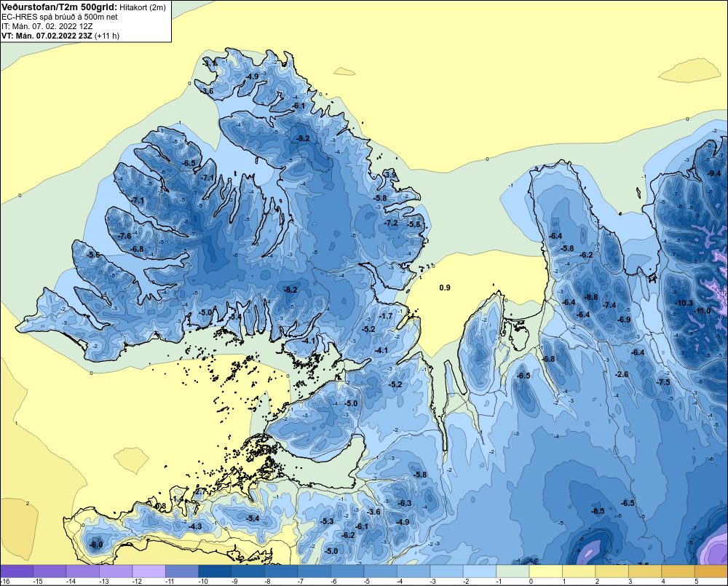The width and height of the screenshot is (728, 586).
Task: Click the -8.0 temperature label
Action: [x=96, y=545]
